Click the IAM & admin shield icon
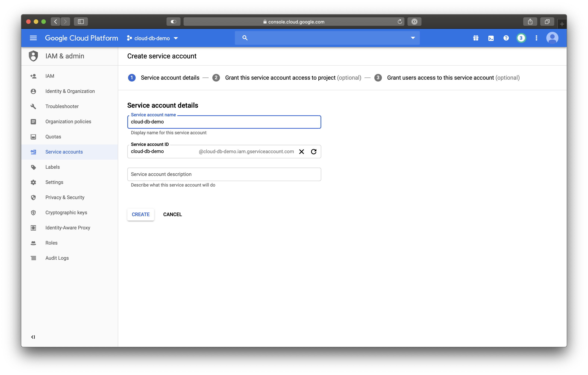 (33, 56)
